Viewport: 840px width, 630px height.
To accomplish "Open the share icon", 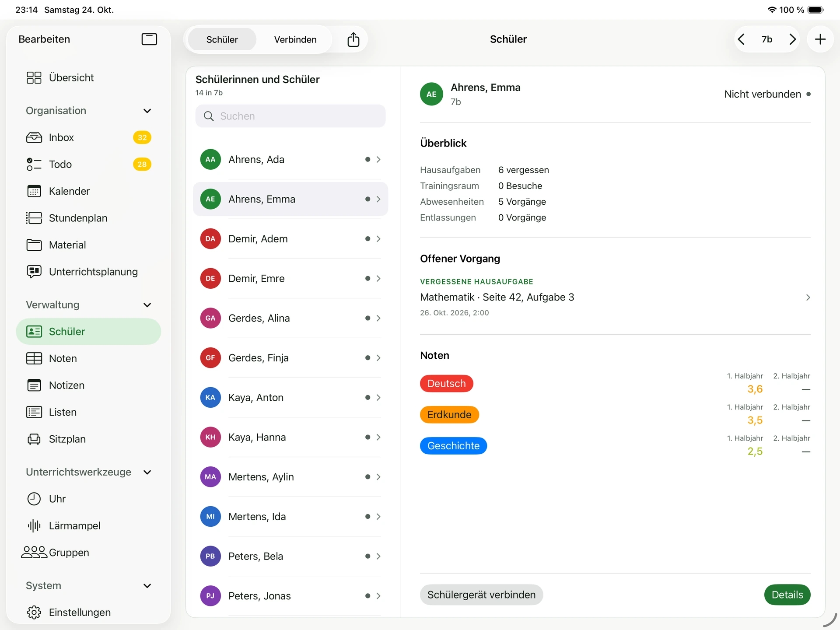I will click(353, 39).
